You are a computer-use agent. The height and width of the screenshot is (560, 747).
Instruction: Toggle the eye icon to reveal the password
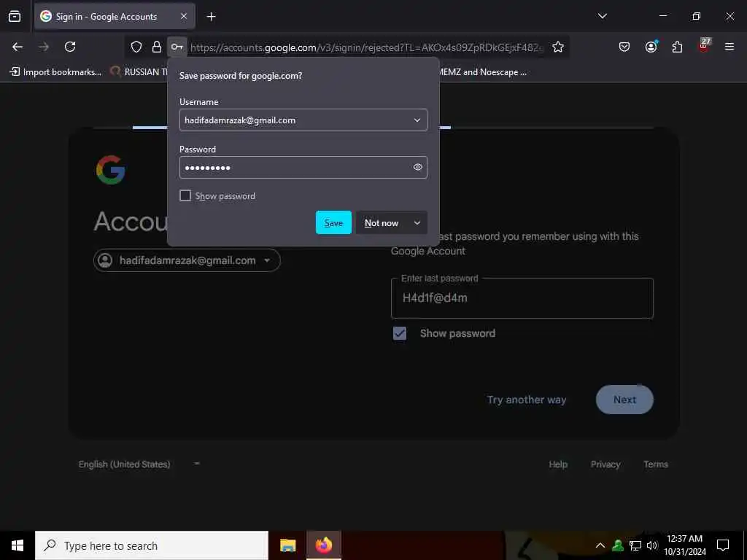[418, 167]
